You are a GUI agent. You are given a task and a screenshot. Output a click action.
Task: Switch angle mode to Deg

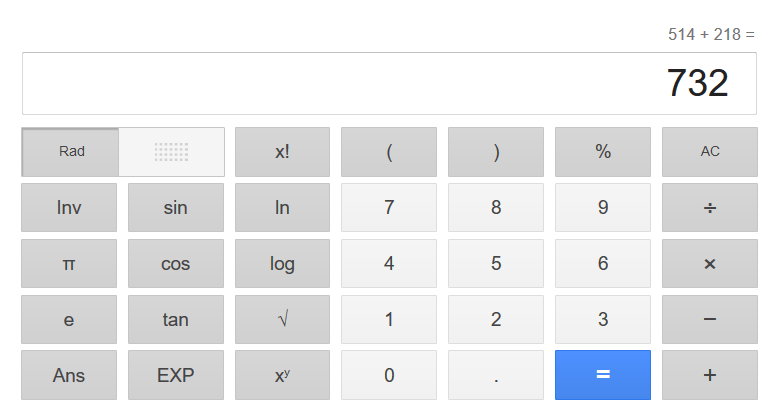coord(171,152)
